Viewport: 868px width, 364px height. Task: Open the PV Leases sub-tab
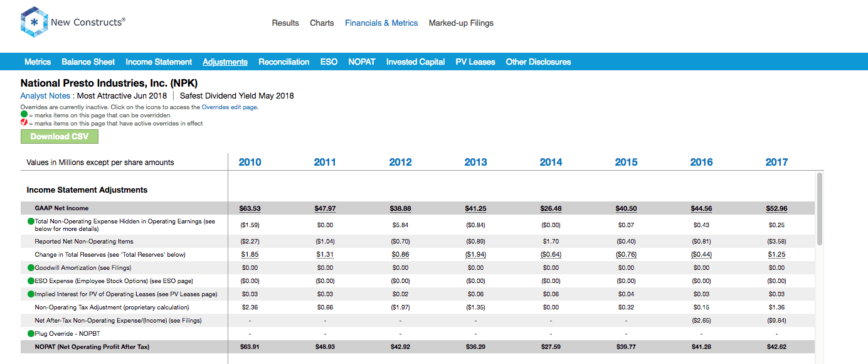475,62
